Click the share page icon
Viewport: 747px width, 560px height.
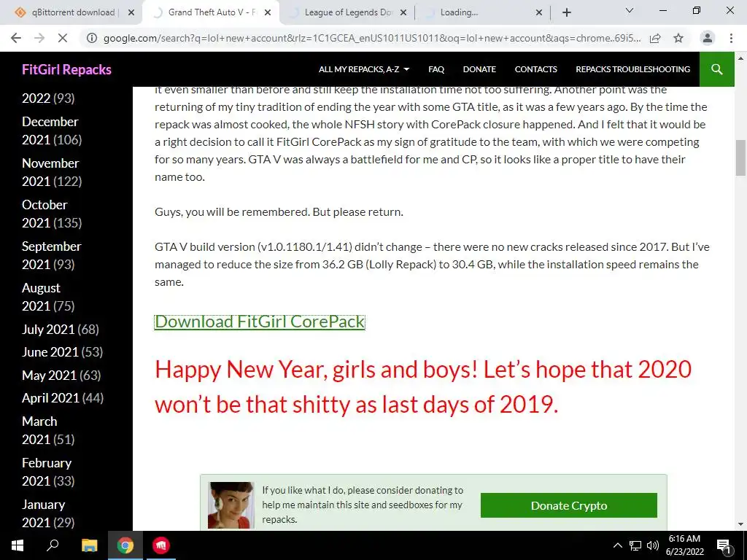[655, 38]
